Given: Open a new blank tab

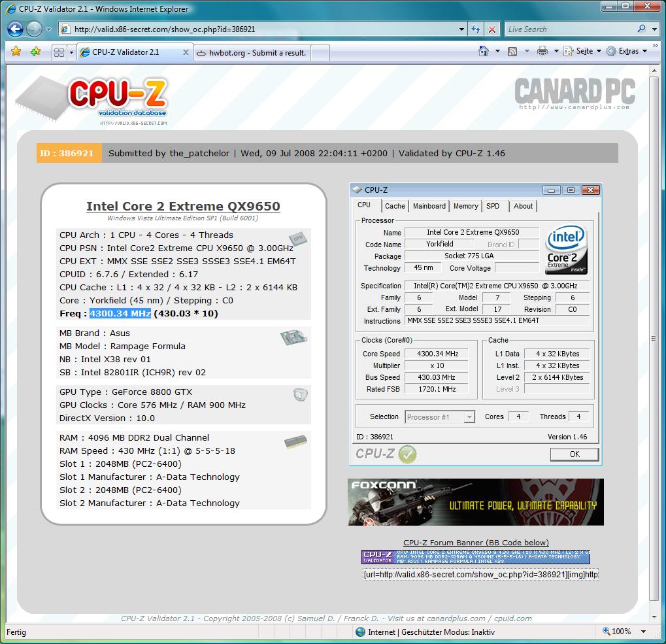Looking at the screenshot, I should [x=320, y=53].
